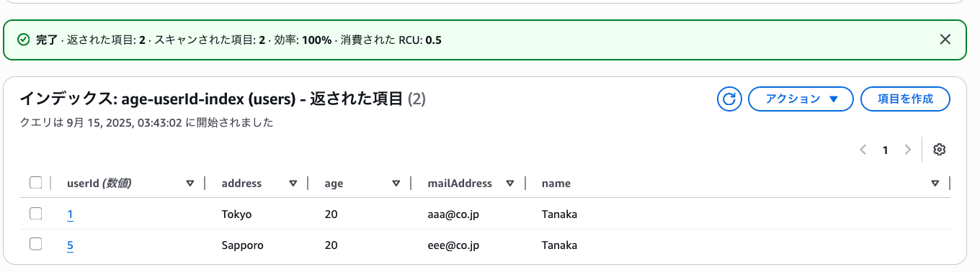Dismiss the green completion banner
The image size is (980, 272).
(945, 39)
